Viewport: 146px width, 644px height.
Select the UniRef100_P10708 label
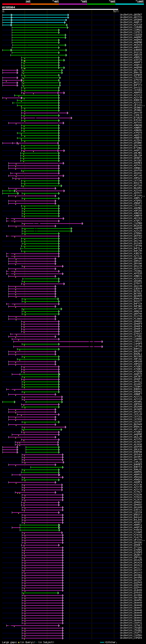(x=131, y=316)
